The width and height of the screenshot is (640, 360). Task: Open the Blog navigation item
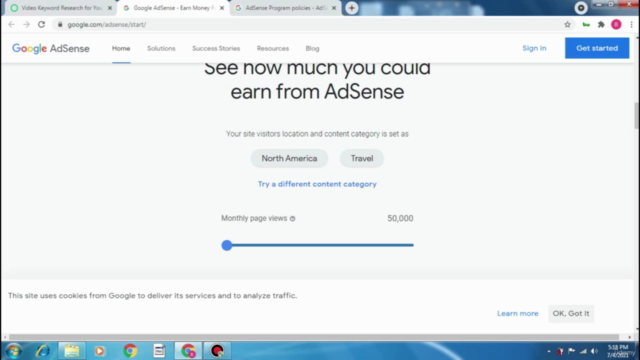(312, 48)
